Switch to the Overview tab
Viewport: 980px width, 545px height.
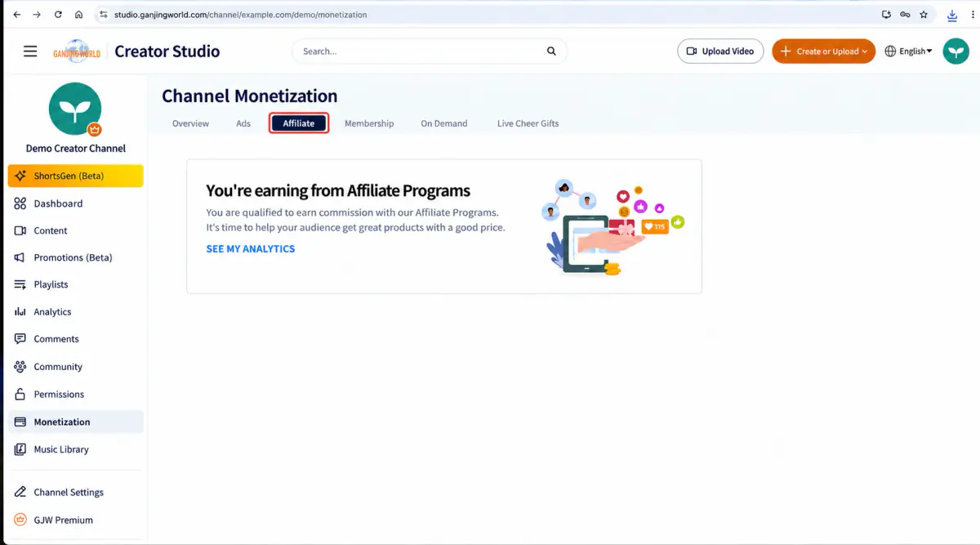(190, 123)
